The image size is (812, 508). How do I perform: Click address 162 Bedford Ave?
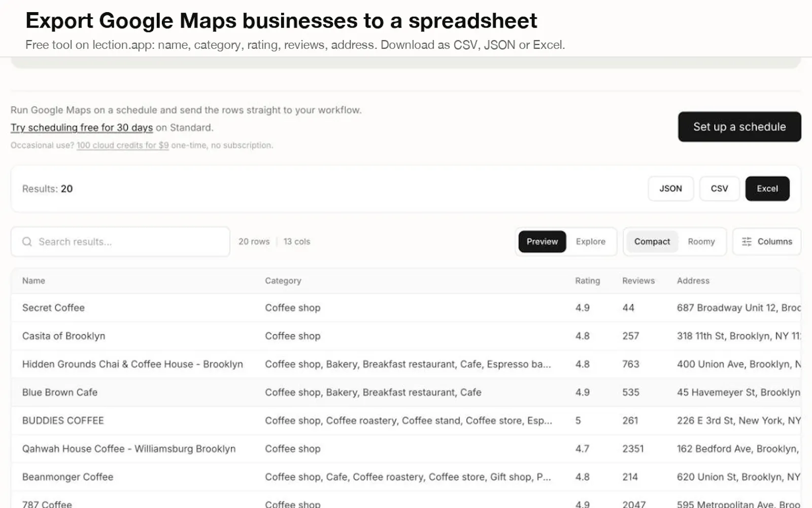click(x=739, y=449)
